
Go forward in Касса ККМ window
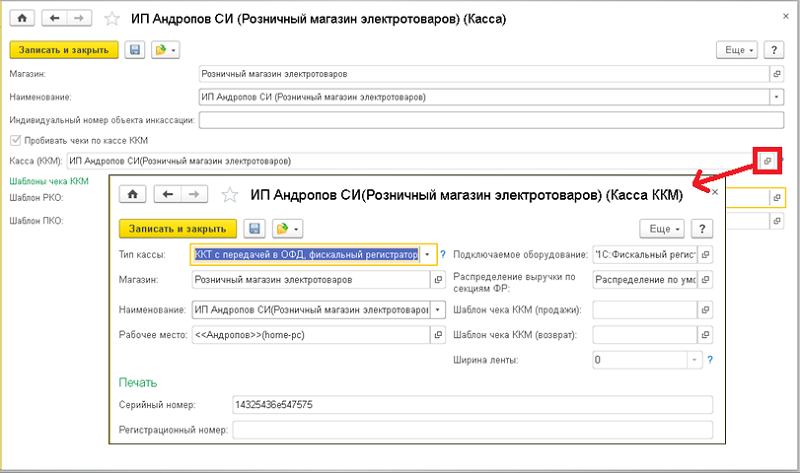pos(194,194)
